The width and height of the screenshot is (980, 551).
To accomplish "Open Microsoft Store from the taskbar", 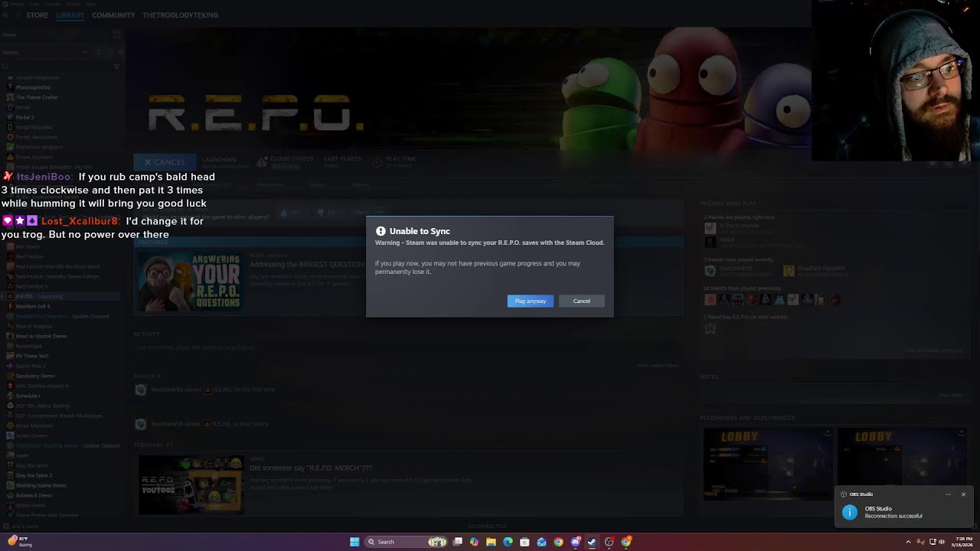I will click(x=524, y=542).
